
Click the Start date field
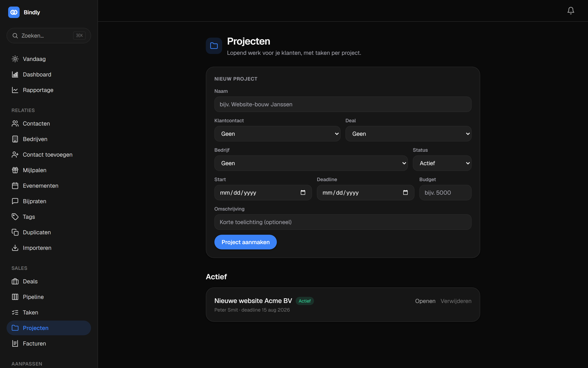[x=263, y=193]
